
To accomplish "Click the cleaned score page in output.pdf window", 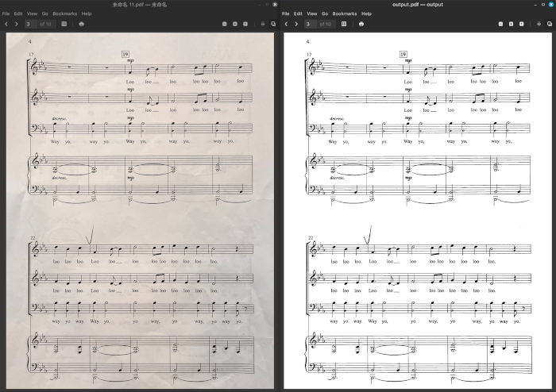I will [418, 211].
